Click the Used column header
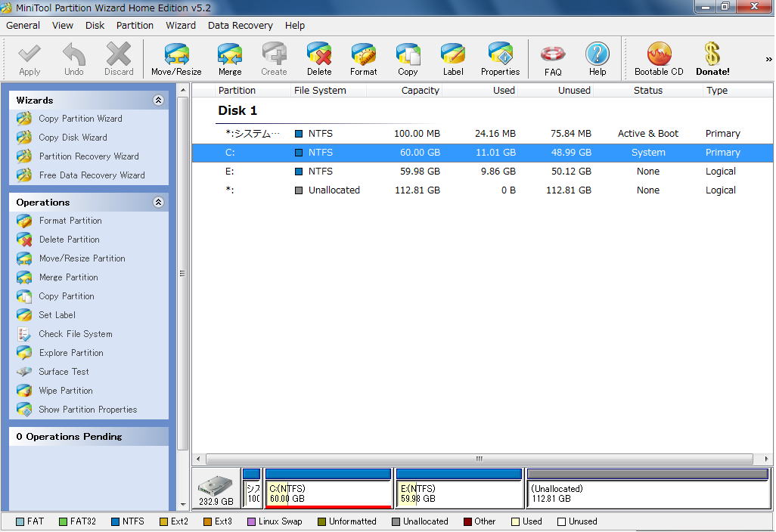776x532 pixels. click(480, 91)
